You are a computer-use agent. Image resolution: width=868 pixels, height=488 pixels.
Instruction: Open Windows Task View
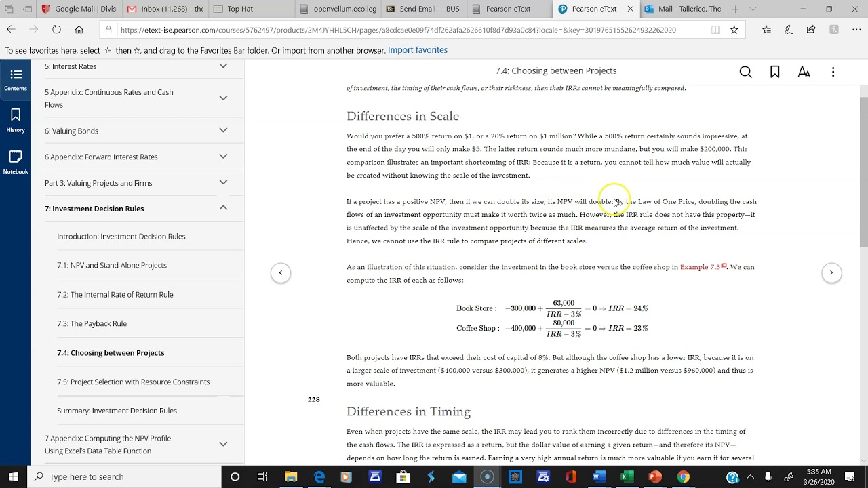(262, 476)
